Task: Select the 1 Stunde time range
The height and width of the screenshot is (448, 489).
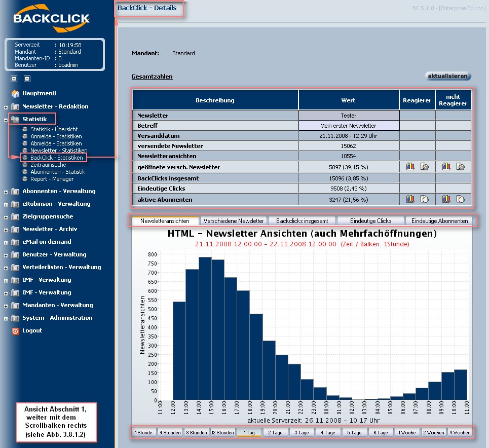Action: 143,433
